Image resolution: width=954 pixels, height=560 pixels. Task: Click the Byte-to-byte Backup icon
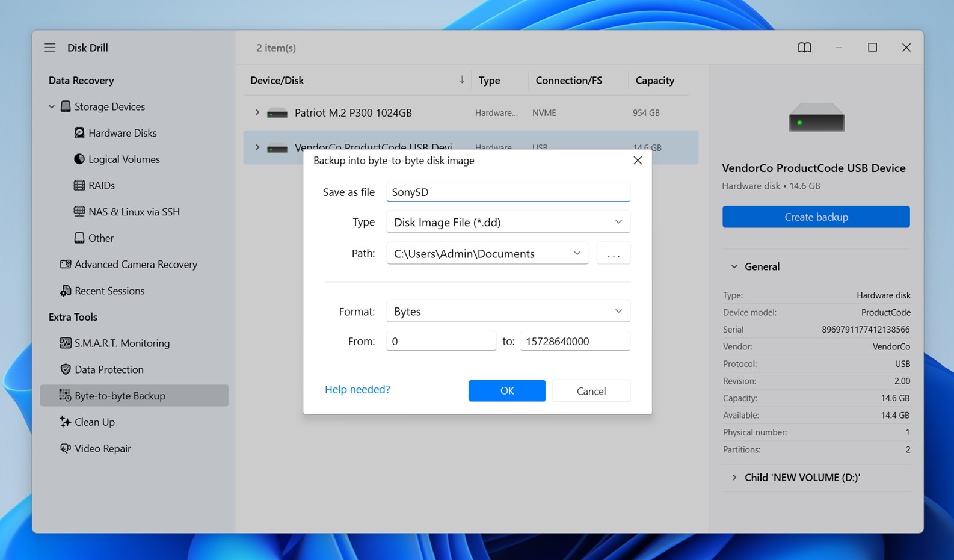(65, 395)
